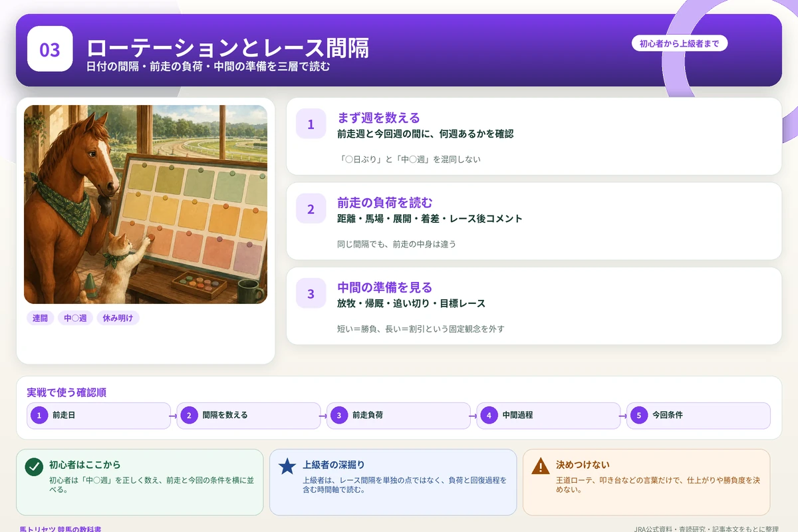The image size is (798, 532).
Task: Click the note 「〇日ぶり」と「中〇週」を混同しない
Action: click(x=408, y=160)
